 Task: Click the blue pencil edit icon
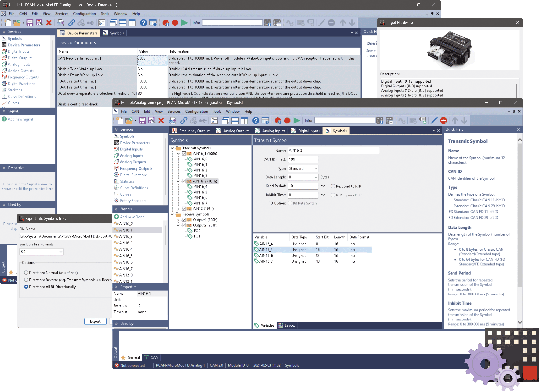click(434, 120)
